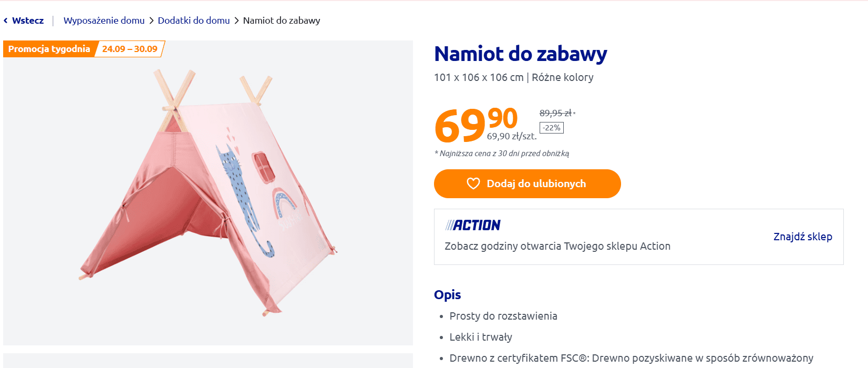Click the Action logo
This screenshot has height=368, width=868.
click(x=473, y=225)
